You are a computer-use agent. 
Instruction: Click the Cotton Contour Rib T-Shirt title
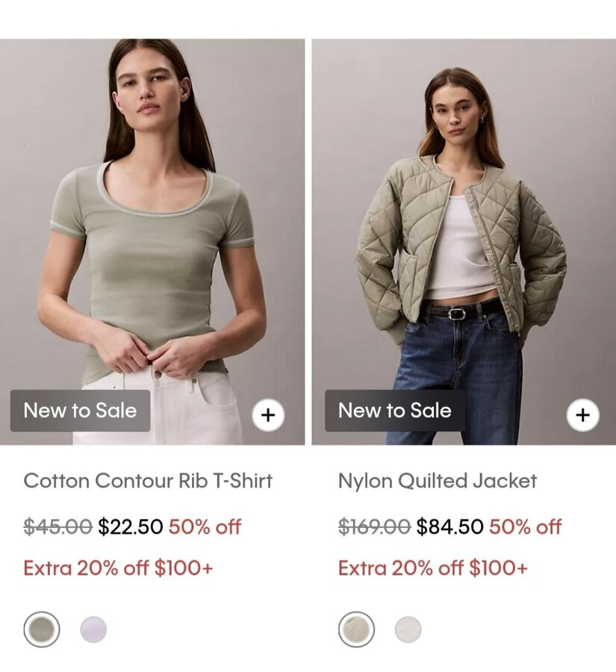coord(148,481)
